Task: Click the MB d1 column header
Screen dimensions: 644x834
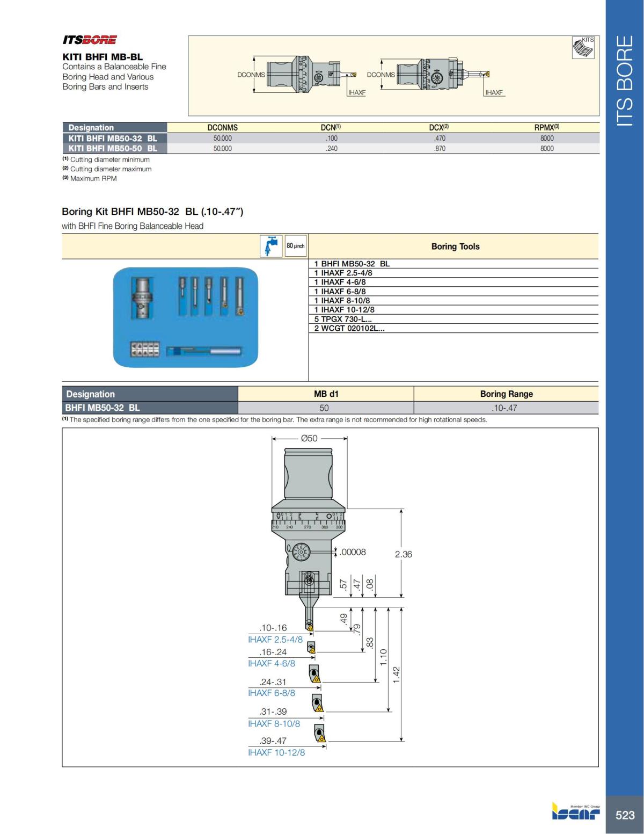Action: coord(326,394)
